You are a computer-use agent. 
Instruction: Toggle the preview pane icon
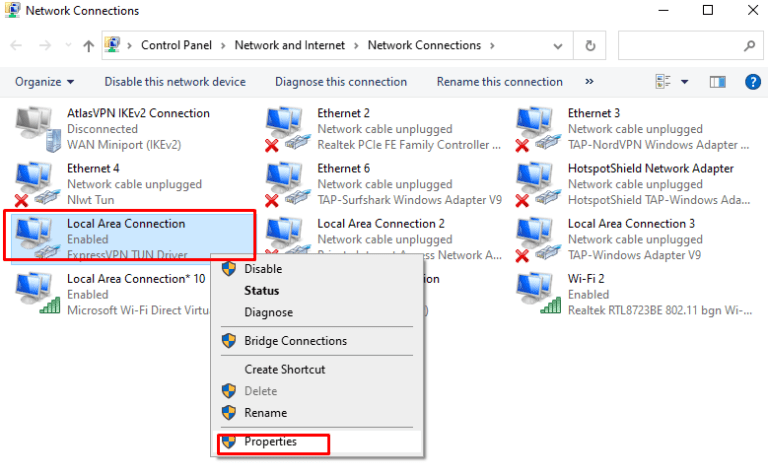(717, 82)
